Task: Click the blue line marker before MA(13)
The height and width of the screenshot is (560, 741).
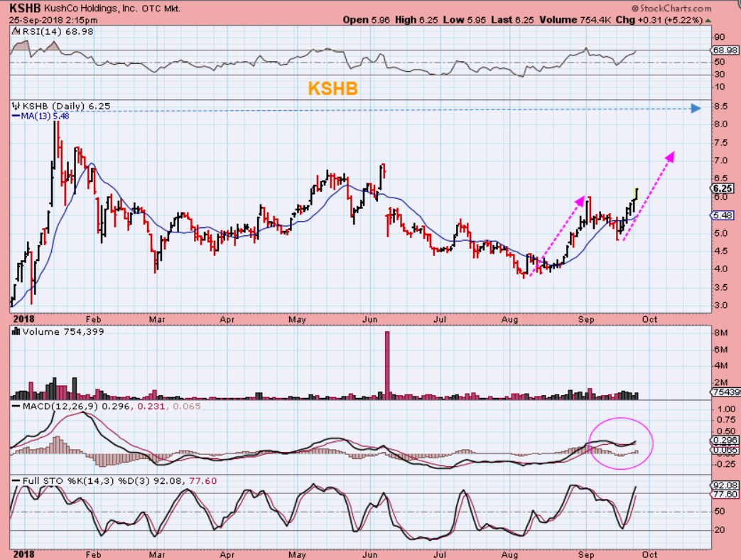Action: point(16,116)
